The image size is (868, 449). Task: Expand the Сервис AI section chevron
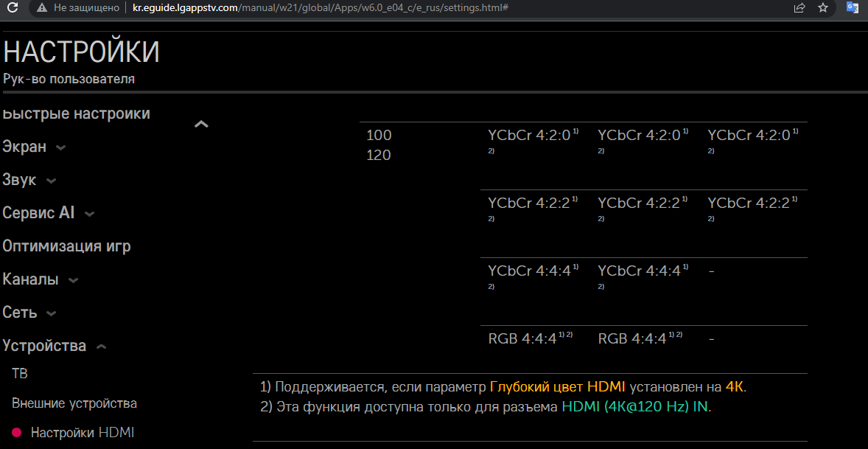[x=89, y=214]
